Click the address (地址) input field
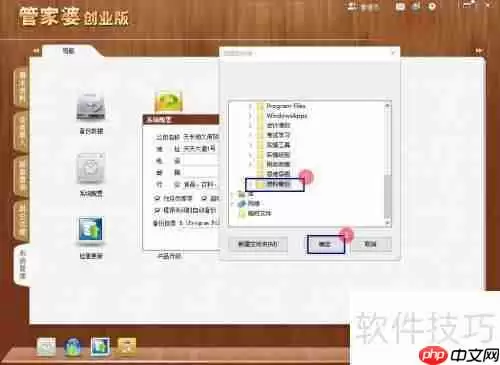500x365 pixels. coord(201,149)
